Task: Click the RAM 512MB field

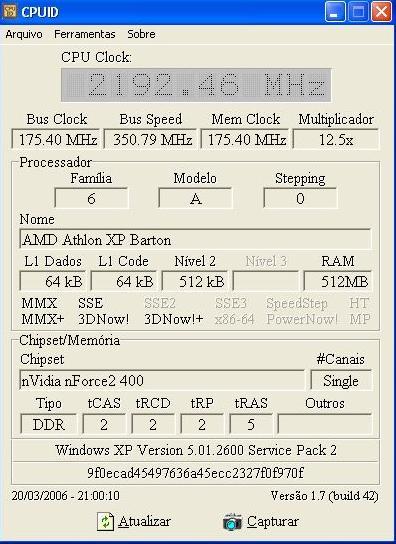Action: click(x=338, y=281)
